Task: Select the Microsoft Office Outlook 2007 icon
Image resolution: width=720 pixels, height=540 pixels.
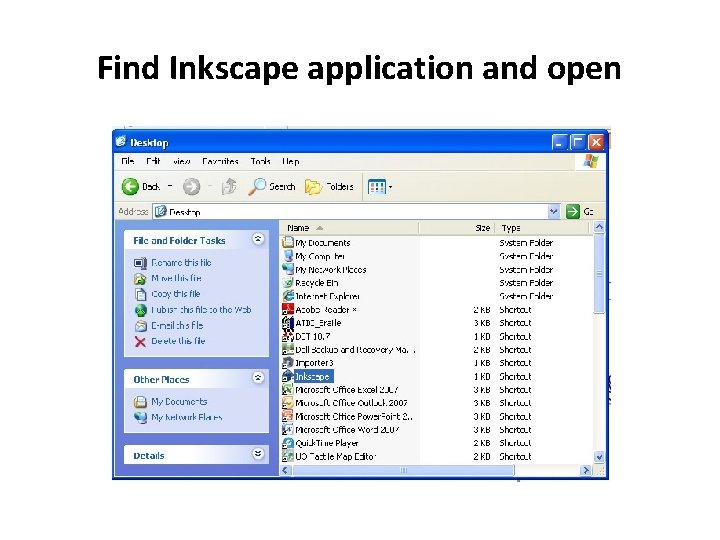Action: point(288,403)
